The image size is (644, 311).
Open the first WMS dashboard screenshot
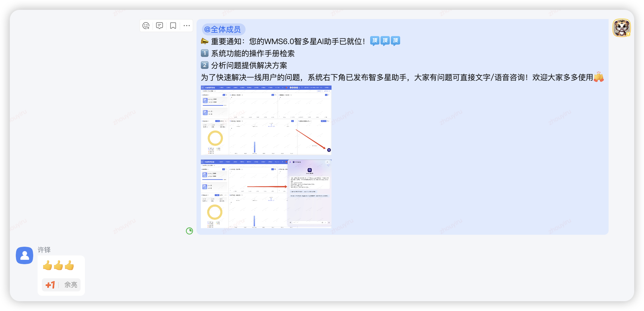pyautogui.click(x=266, y=120)
